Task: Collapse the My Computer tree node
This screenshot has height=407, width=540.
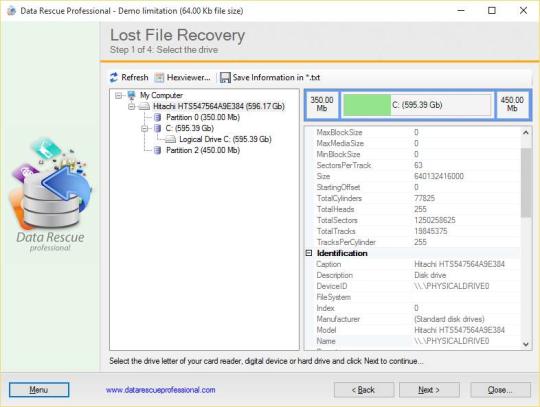Action: (118, 95)
